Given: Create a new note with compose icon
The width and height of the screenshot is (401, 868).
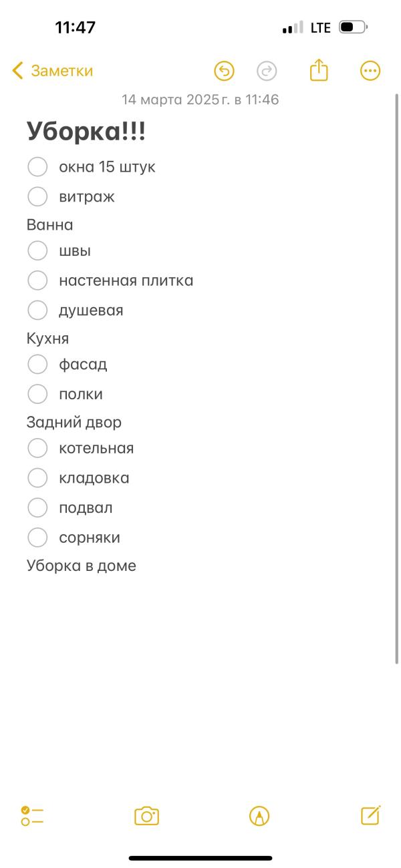Looking at the screenshot, I should tap(370, 815).
